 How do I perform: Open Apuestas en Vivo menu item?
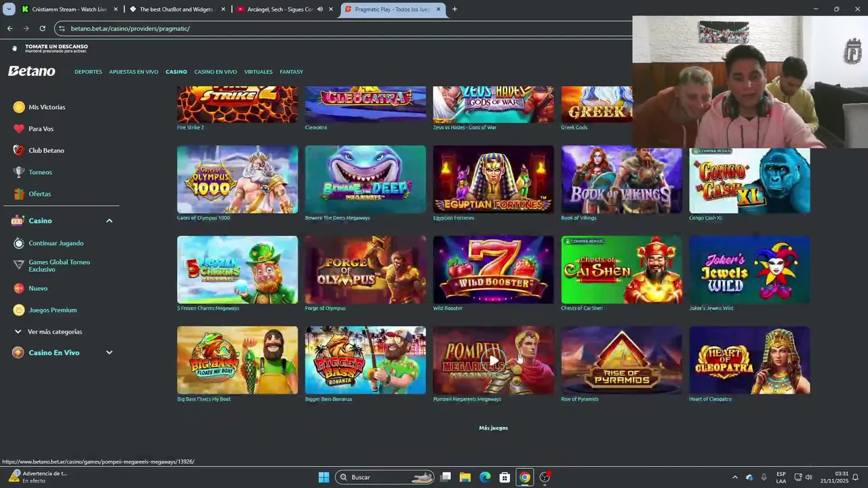point(134,72)
